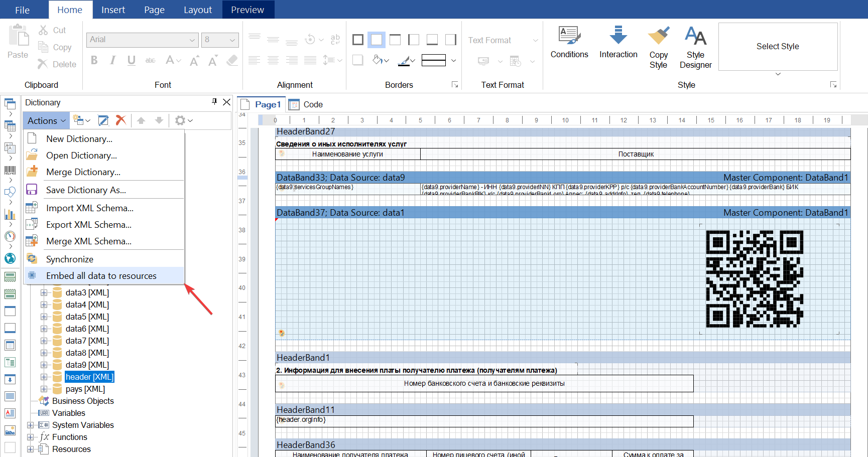Open the Arial font family combo box
The image size is (868, 457).
click(143, 40)
